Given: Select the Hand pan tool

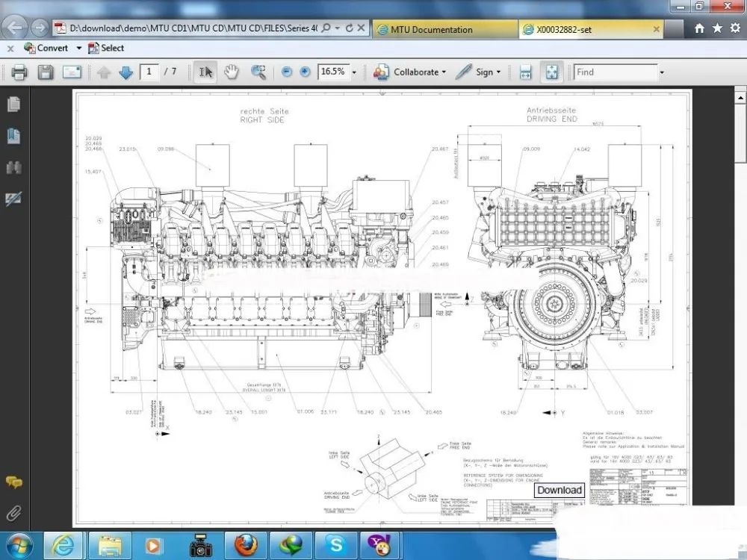Looking at the screenshot, I should 232,72.
